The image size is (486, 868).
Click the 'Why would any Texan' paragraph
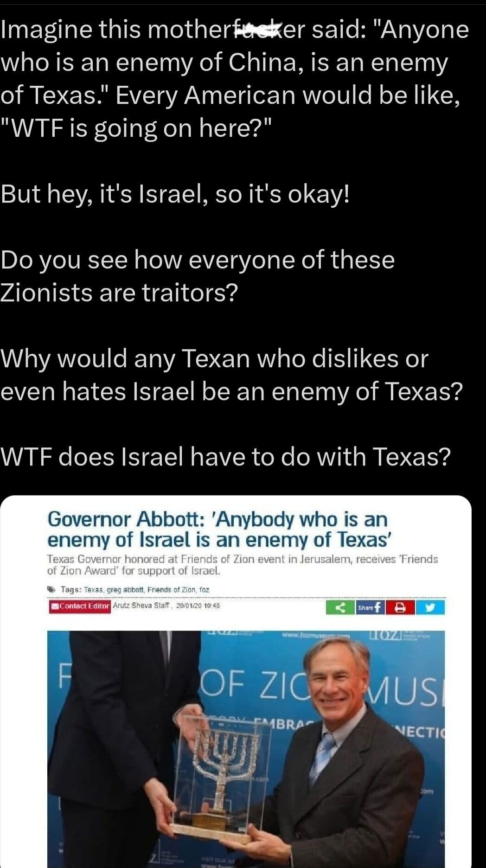click(232, 375)
